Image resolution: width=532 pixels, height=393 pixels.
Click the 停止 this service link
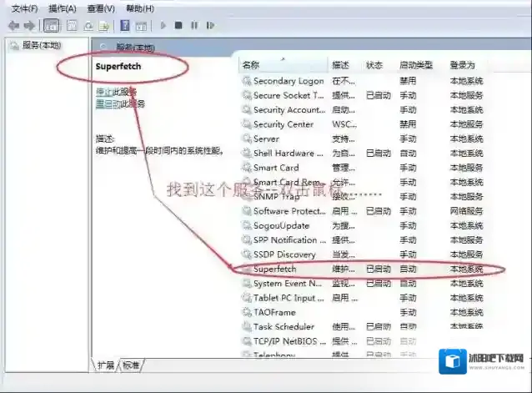pyautogui.click(x=104, y=92)
